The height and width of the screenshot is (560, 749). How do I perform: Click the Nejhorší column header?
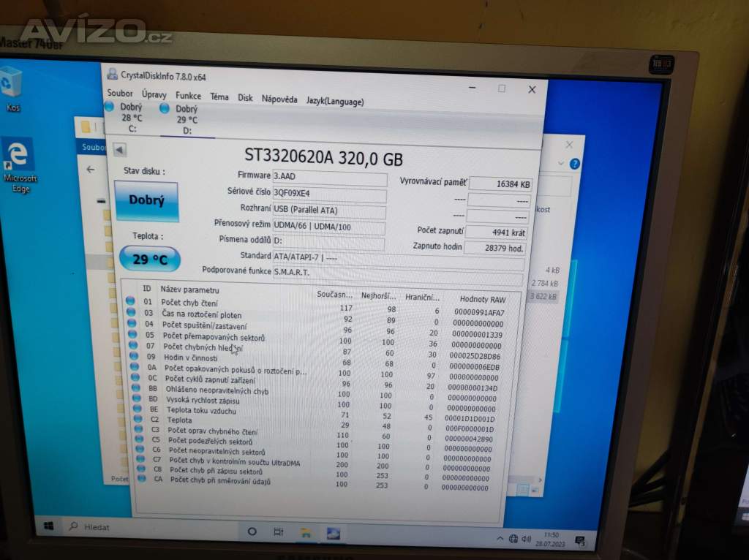(378, 296)
